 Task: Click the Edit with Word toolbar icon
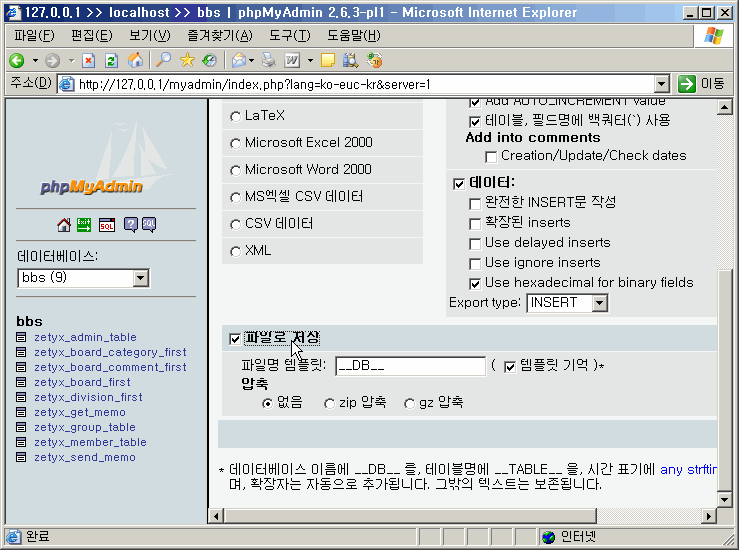pos(292,60)
